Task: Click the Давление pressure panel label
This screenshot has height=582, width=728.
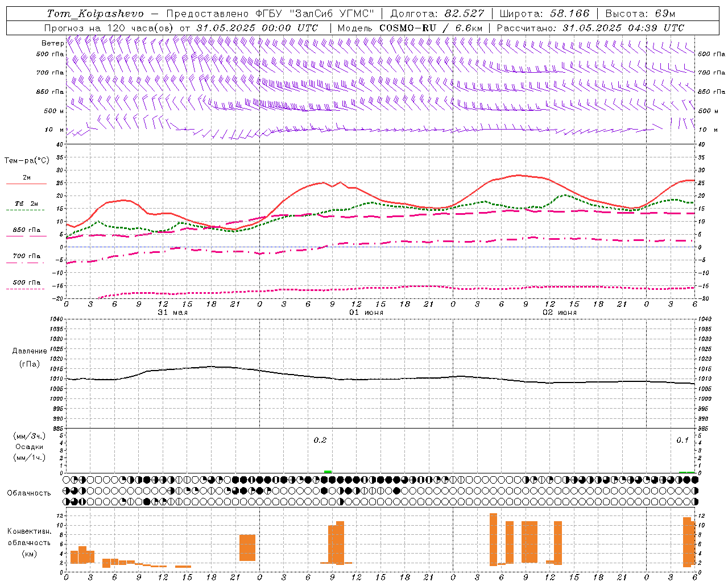Action: (29, 351)
